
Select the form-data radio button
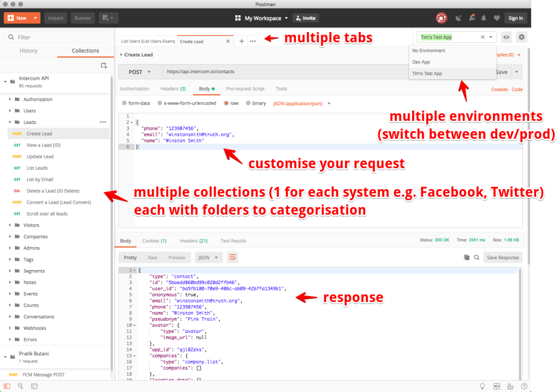(x=125, y=103)
